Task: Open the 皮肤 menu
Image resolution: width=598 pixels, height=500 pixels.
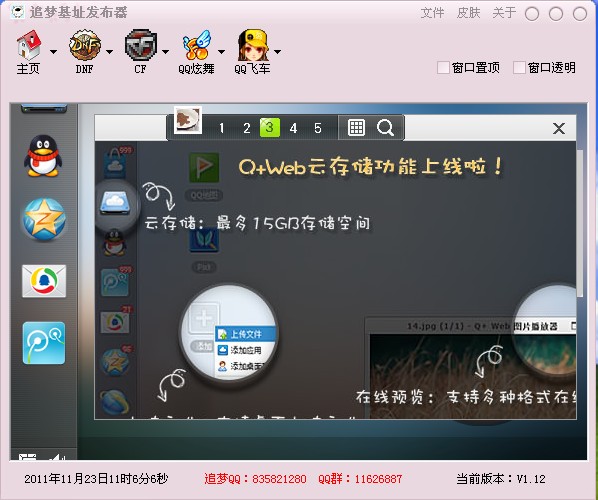Action: [x=468, y=13]
